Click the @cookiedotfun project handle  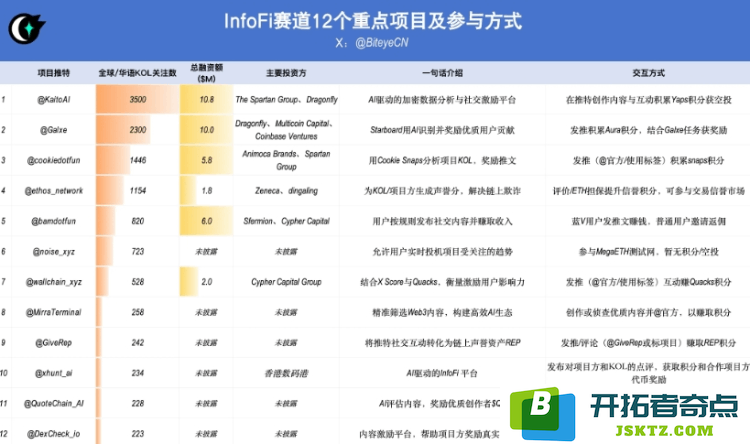pyautogui.click(x=54, y=160)
